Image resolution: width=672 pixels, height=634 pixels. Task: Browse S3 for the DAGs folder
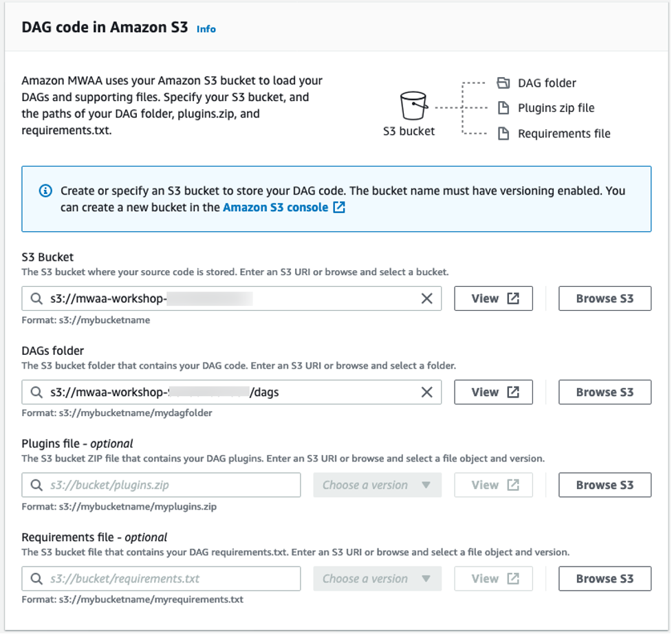pyautogui.click(x=604, y=392)
